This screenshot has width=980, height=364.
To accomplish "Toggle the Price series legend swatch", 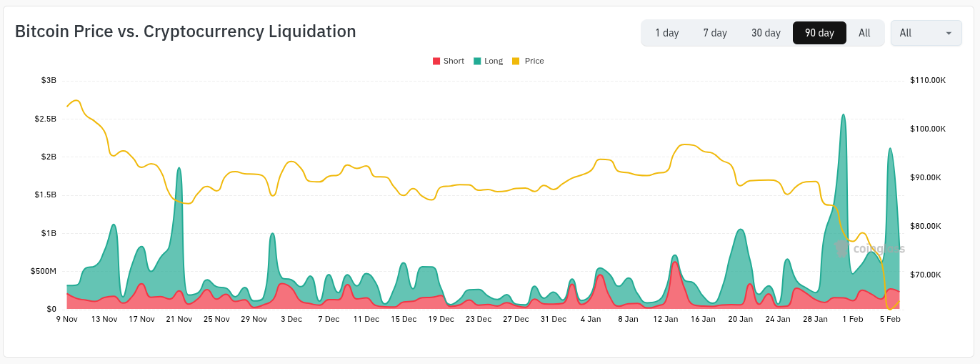I will [516, 62].
